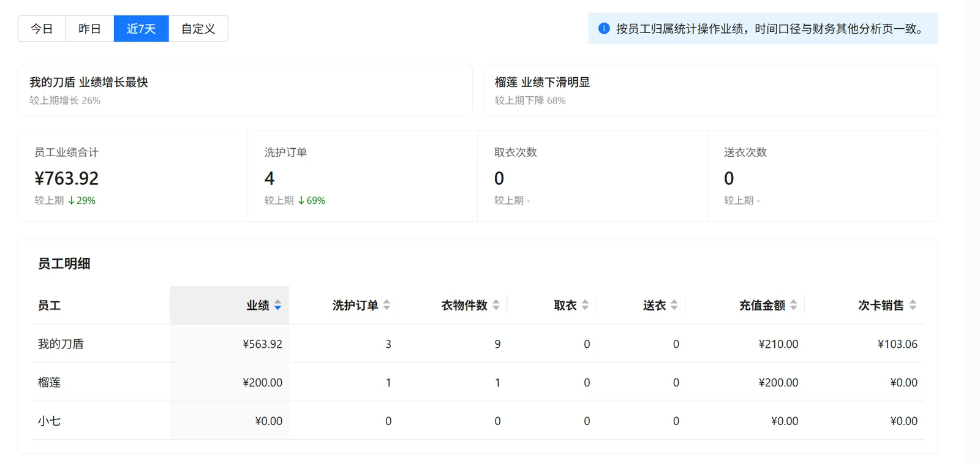Click 我的刀盾's 洗护订单 value 3
Screen dimensions: 980x463
[388, 344]
